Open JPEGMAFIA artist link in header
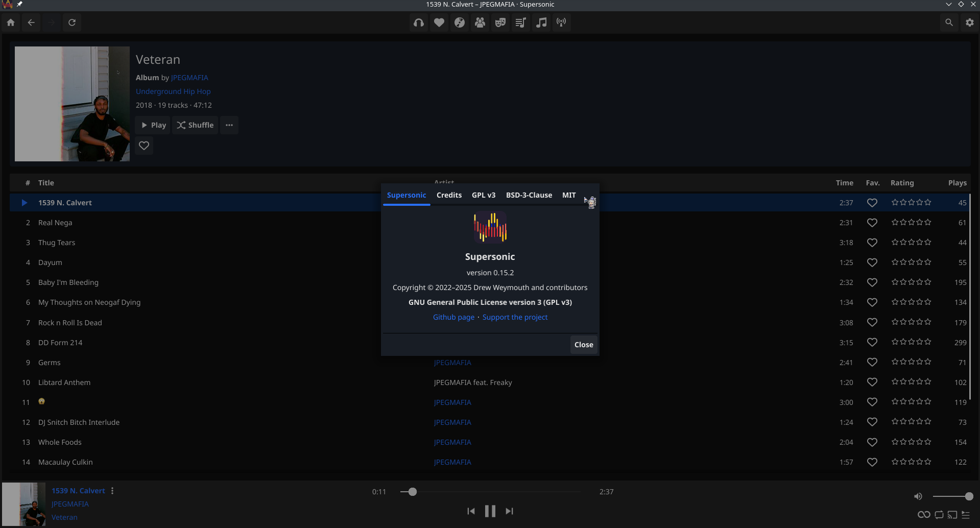This screenshot has height=528, width=980. pyautogui.click(x=189, y=78)
